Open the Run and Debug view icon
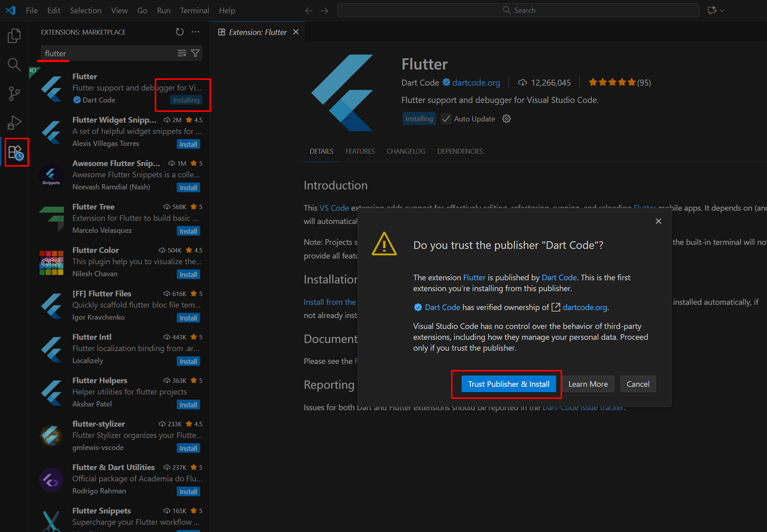Screen dimensions: 767x532 coord(14,123)
